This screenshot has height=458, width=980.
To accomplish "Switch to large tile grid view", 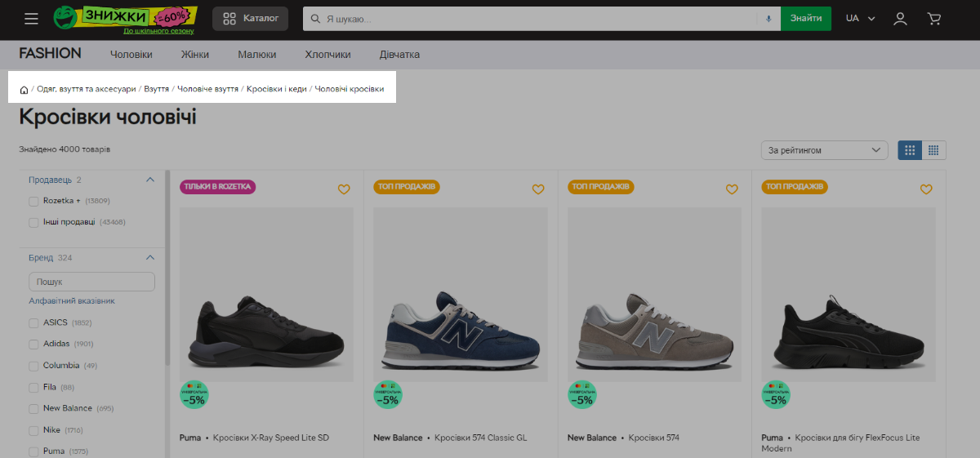I will (910, 150).
